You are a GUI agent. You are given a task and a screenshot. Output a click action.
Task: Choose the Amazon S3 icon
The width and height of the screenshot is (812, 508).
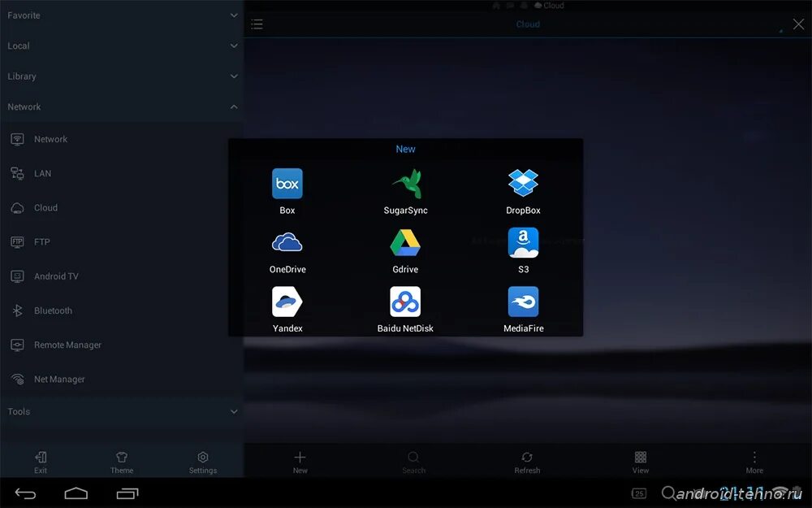coord(523,242)
